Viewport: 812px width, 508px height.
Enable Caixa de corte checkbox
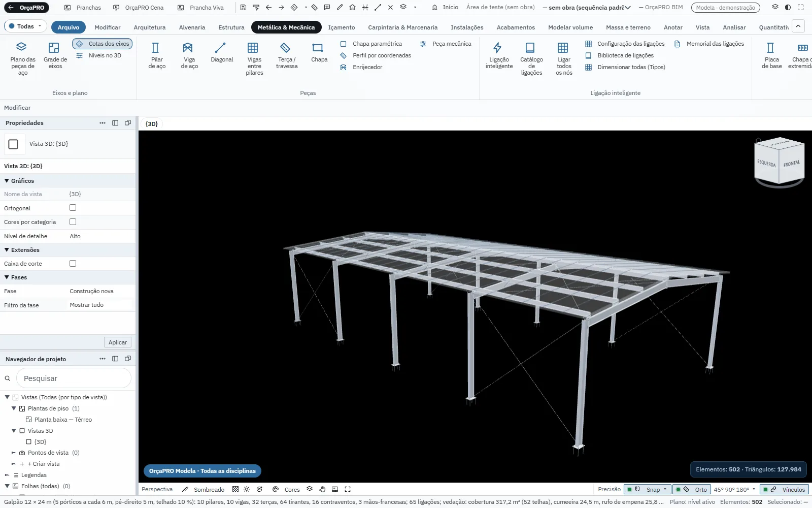pyautogui.click(x=73, y=264)
